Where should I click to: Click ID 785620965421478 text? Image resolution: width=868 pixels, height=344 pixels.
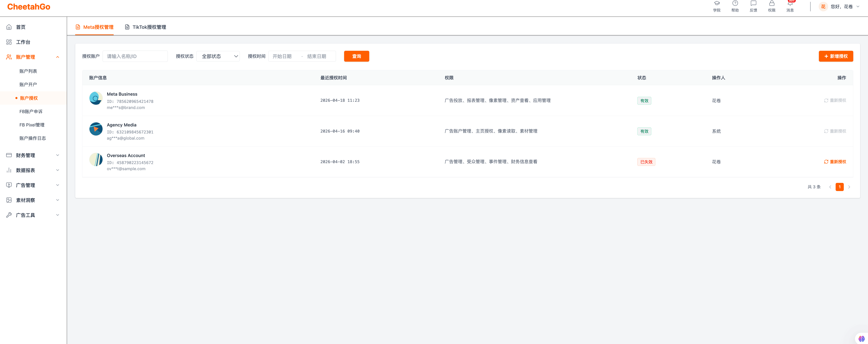coord(130,102)
